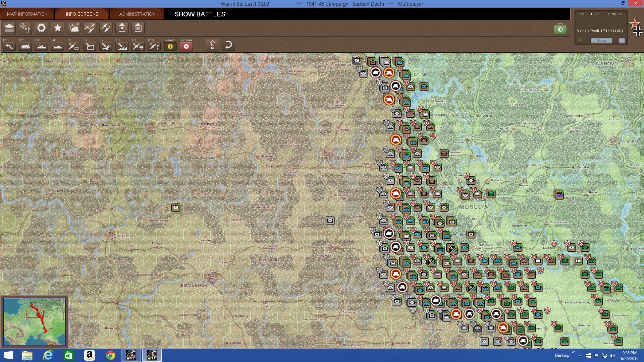Click the red star and cross side emblem
The image size is (644, 362).
click(636, 27)
